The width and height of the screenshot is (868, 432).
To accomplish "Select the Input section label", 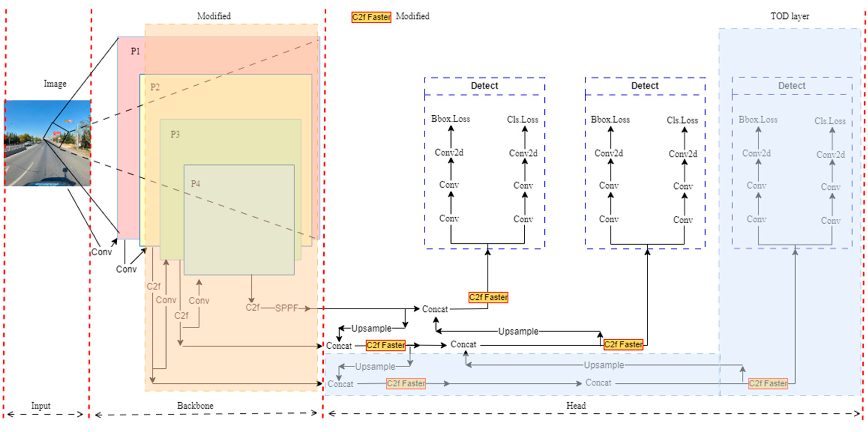I will click(41, 405).
